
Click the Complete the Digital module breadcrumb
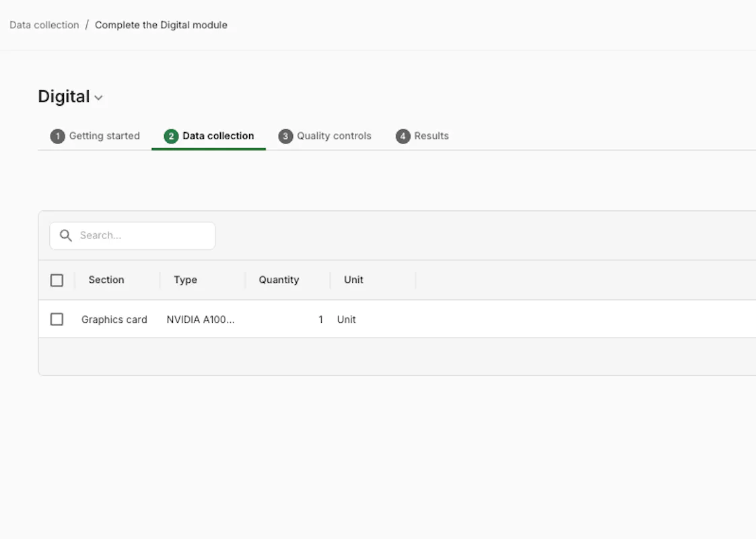point(161,25)
